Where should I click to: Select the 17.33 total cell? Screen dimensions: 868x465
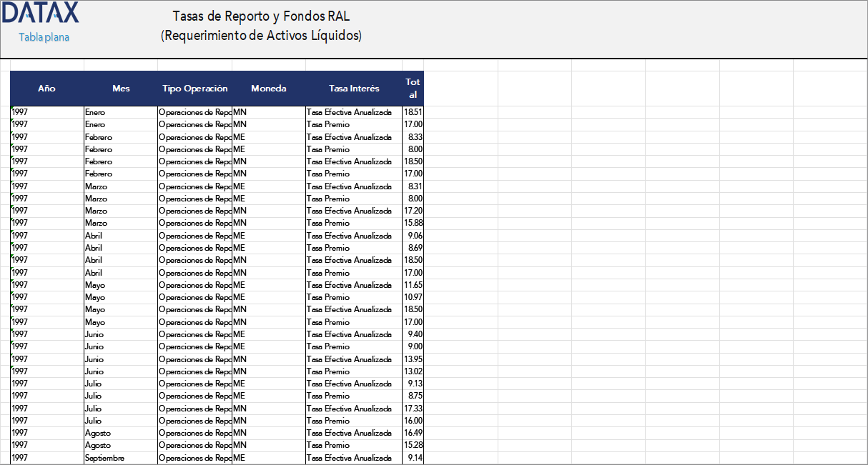(413, 409)
